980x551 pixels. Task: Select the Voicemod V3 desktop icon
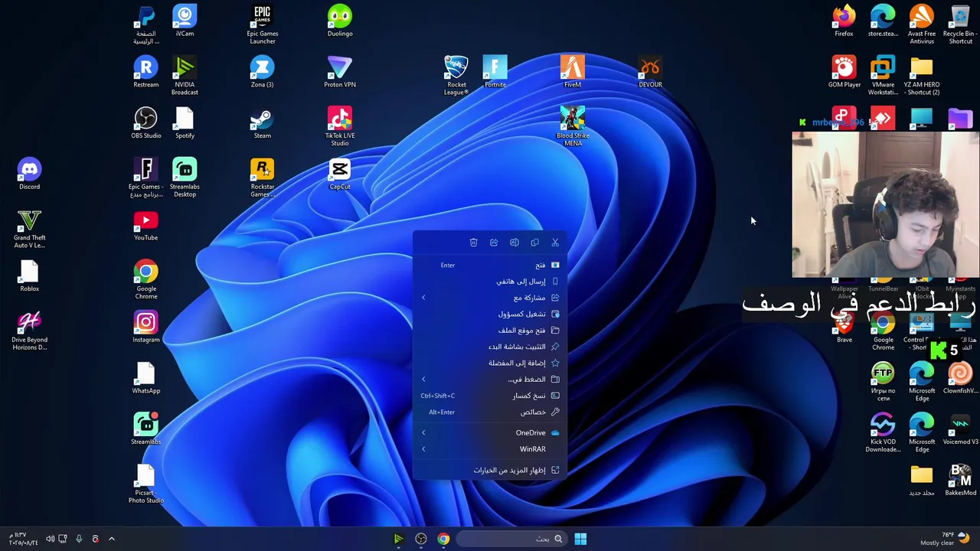(x=960, y=429)
